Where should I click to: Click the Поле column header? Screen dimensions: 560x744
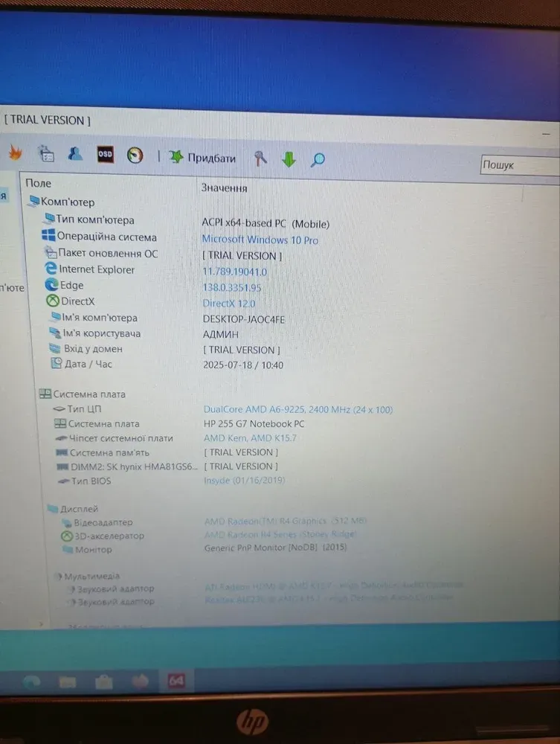(39, 183)
